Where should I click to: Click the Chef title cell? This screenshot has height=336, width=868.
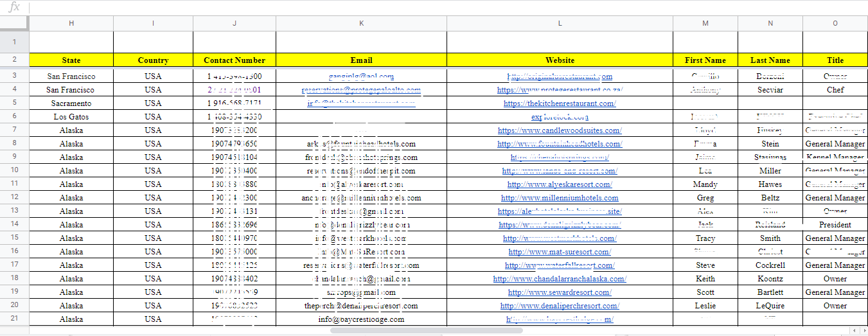(835, 90)
